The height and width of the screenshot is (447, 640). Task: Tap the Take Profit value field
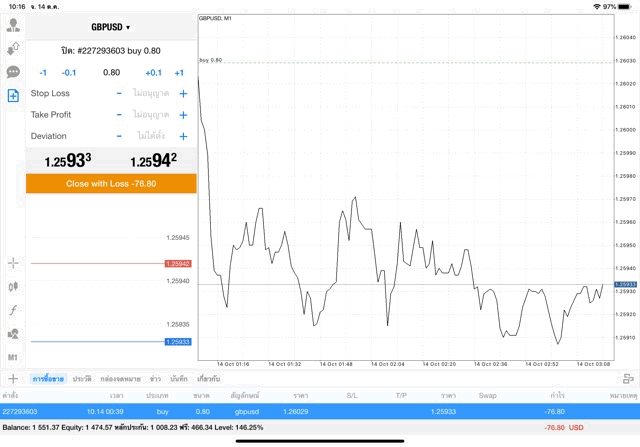point(151,115)
